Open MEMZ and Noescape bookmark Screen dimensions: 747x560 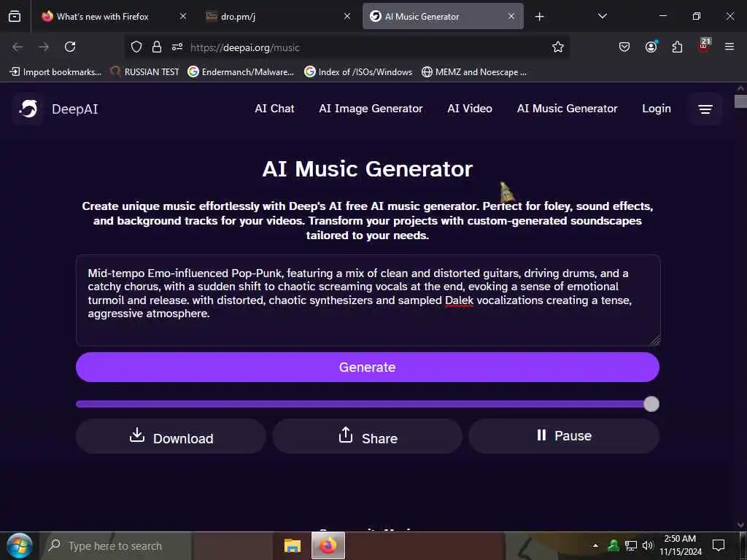(474, 72)
